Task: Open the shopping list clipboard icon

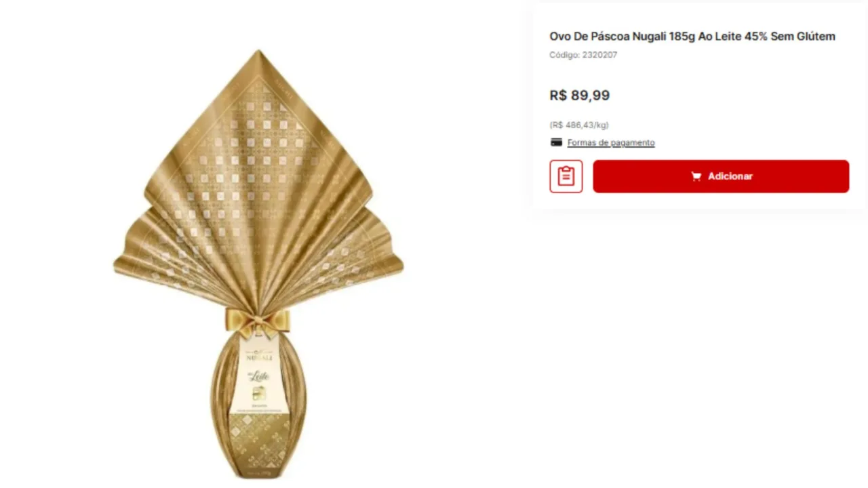Action: 566,176
